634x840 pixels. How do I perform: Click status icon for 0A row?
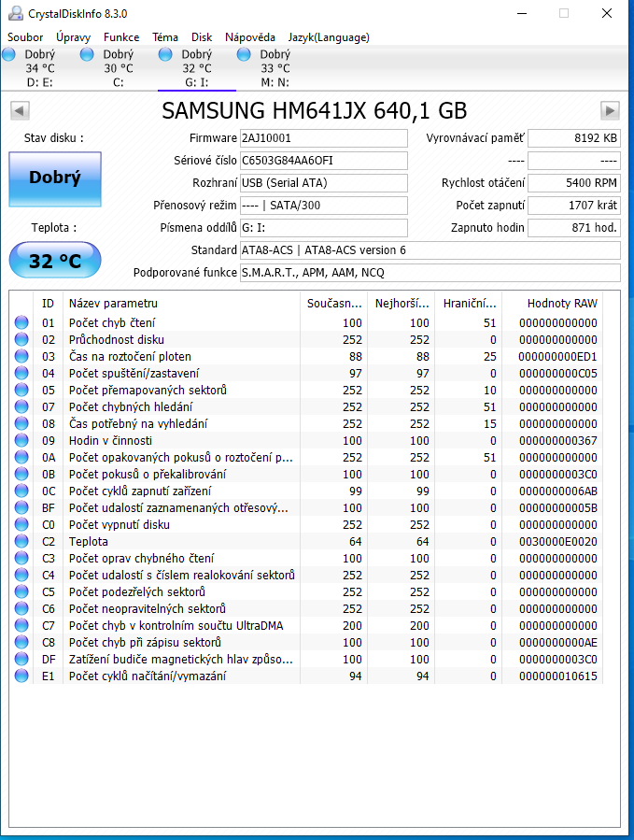click(21, 457)
